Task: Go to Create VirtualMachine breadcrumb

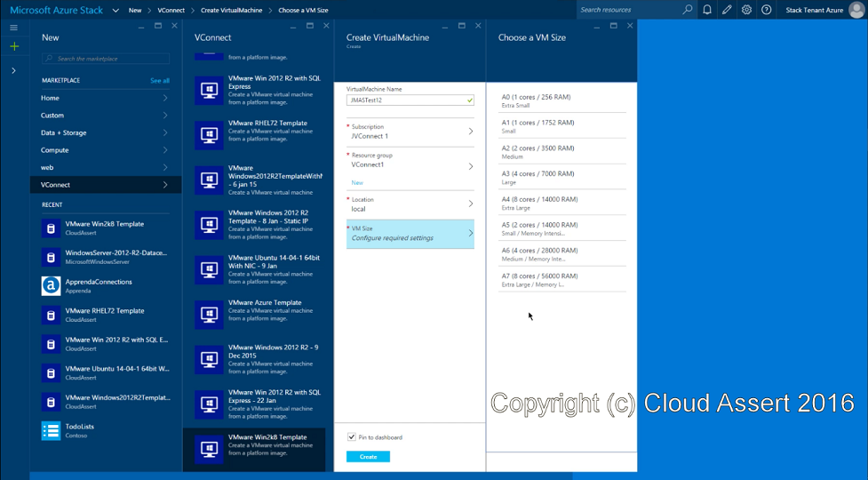Action: click(x=231, y=10)
